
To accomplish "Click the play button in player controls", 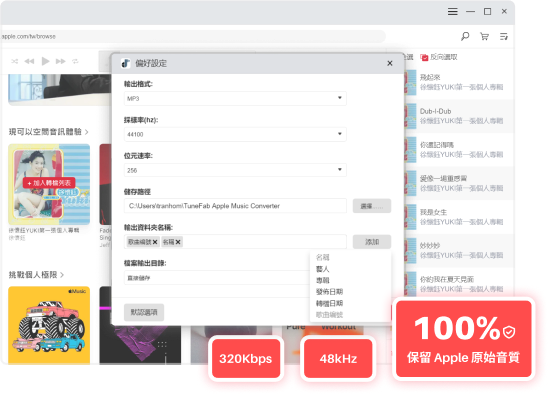I will pos(46,61).
